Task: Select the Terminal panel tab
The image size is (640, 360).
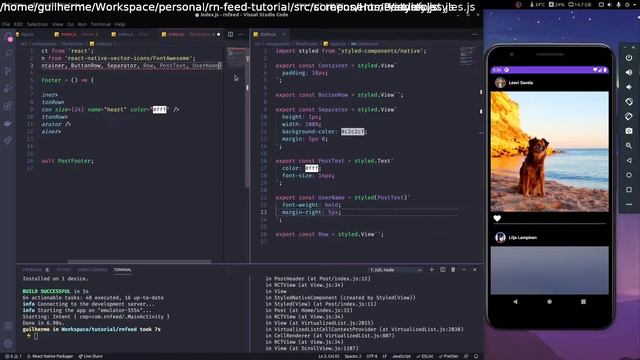Action: point(122,270)
